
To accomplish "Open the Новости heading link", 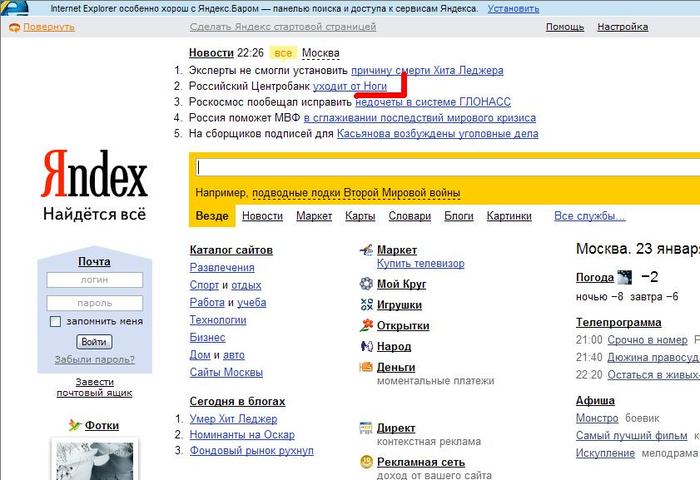I will click(211, 53).
